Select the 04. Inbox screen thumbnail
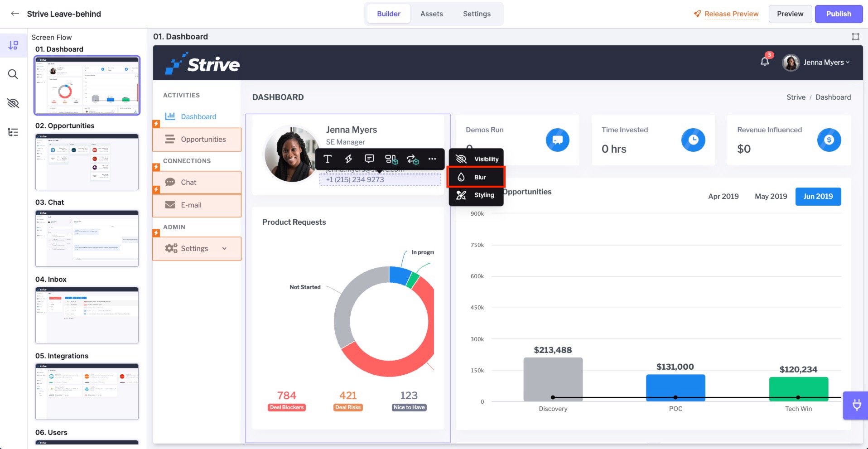868x449 pixels. [x=87, y=315]
